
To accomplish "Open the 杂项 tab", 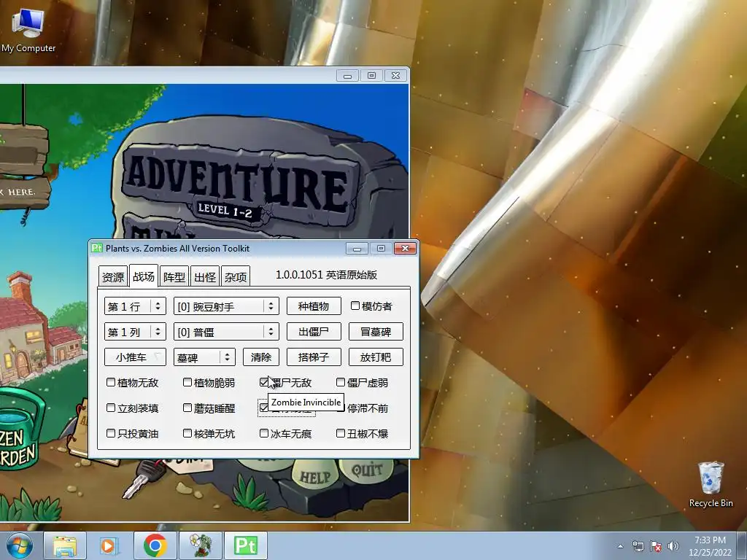I will pyautogui.click(x=236, y=276).
